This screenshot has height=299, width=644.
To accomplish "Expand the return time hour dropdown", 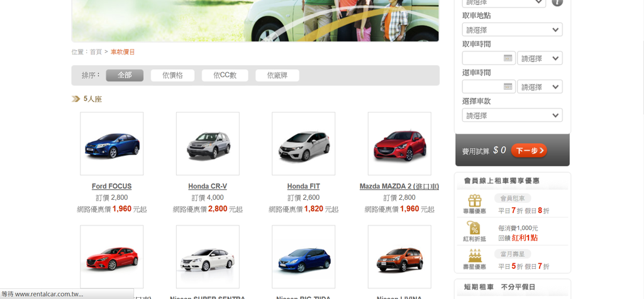I will [x=540, y=87].
